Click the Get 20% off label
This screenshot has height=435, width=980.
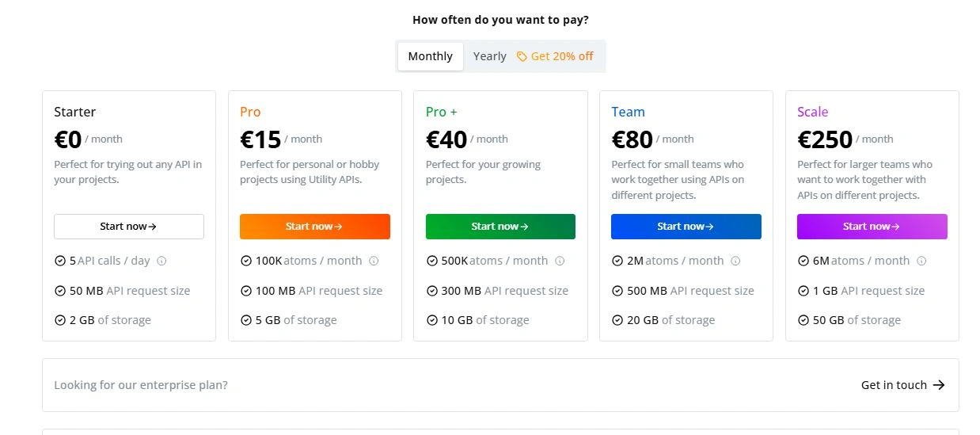pos(562,56)
